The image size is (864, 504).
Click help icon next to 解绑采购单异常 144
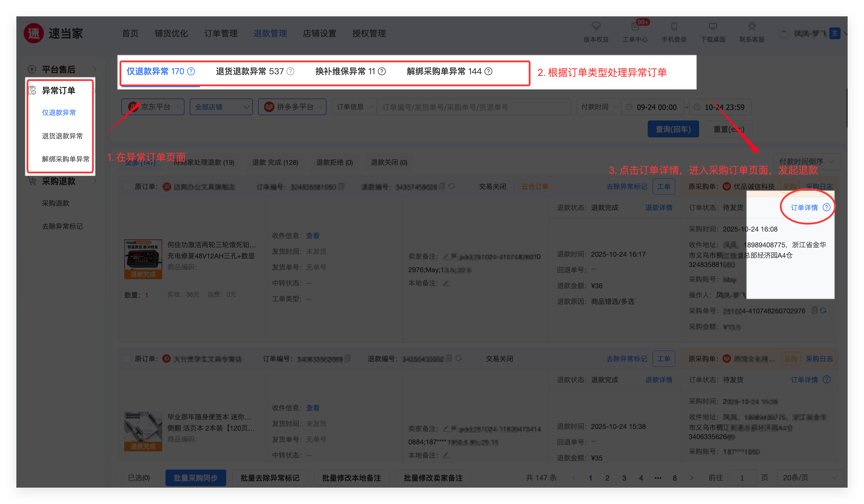point(489,71)
